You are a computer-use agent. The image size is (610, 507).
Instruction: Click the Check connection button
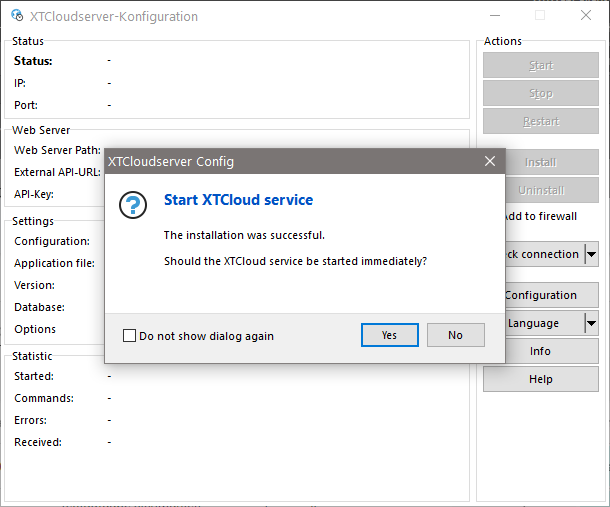click(x=545, y=254)
